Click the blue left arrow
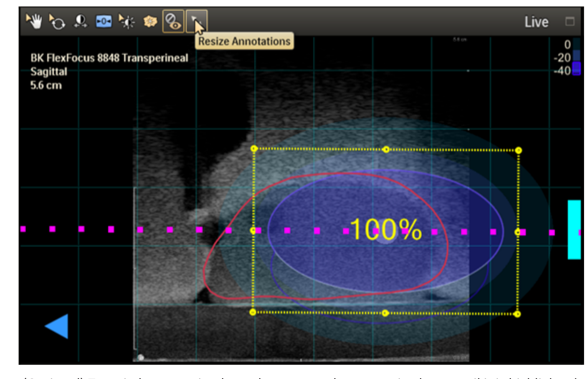The image size is (588, 379). [x=57, y=326]
